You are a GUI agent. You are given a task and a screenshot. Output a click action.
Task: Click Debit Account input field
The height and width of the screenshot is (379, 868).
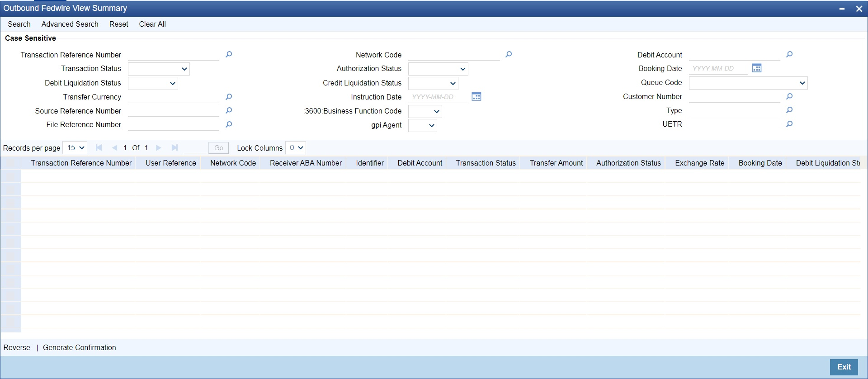click(735, 55)
